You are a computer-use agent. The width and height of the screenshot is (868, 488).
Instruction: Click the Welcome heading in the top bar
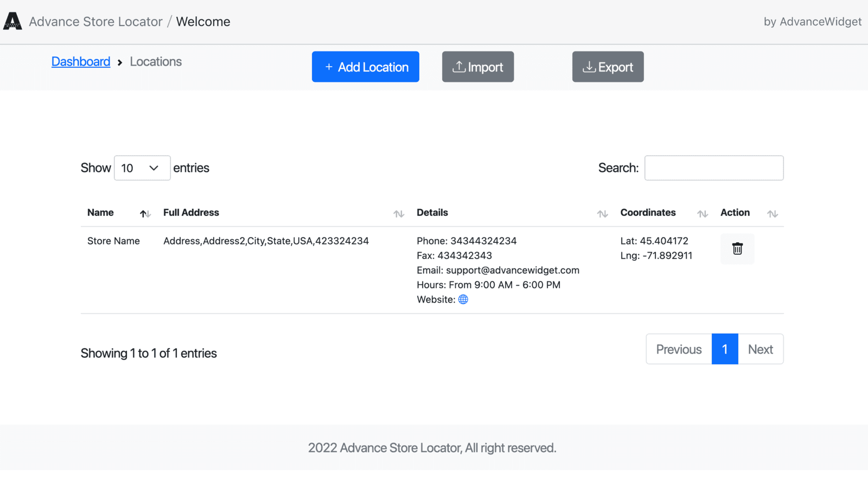pyautogui.click(x=203, y=21)
